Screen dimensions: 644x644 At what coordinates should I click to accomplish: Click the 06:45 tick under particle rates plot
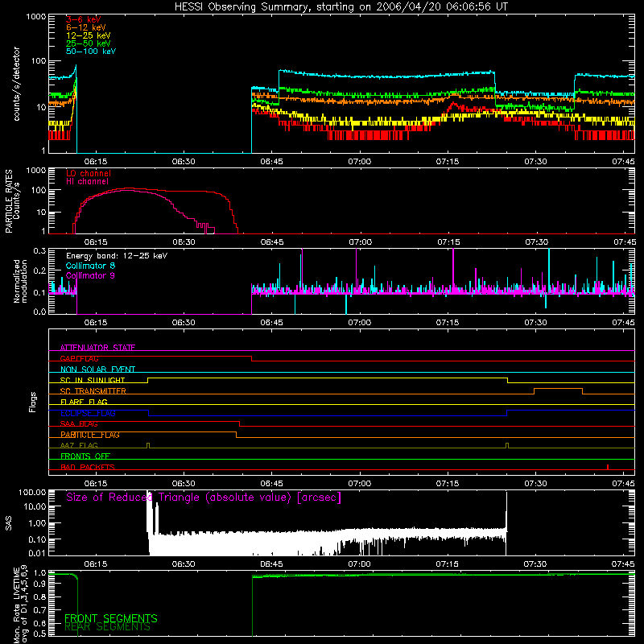click(x=272, y=242)
